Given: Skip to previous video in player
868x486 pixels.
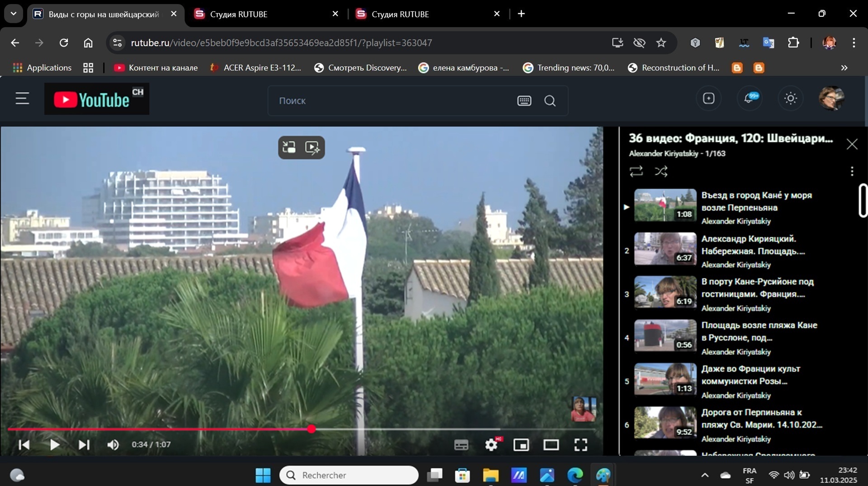Looking at the screenshot, I should click(x=24, y=445).
